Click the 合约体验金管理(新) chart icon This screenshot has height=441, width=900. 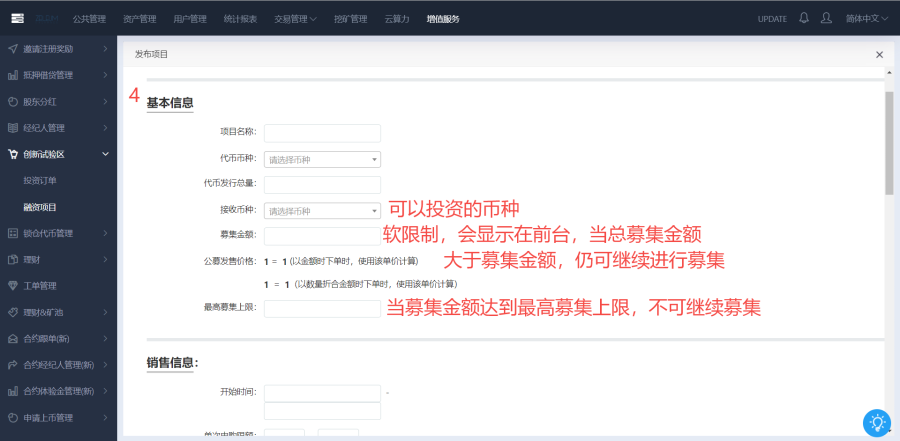point(13,391)
